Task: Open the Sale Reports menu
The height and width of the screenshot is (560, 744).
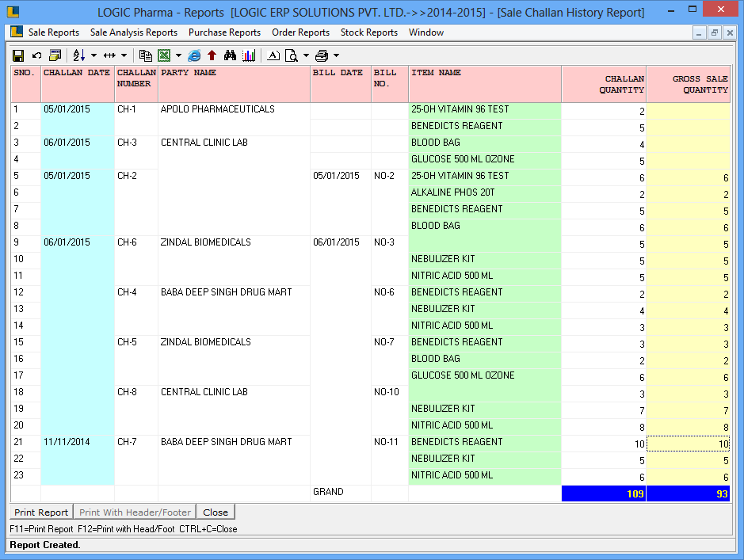Action: [54, 32]
